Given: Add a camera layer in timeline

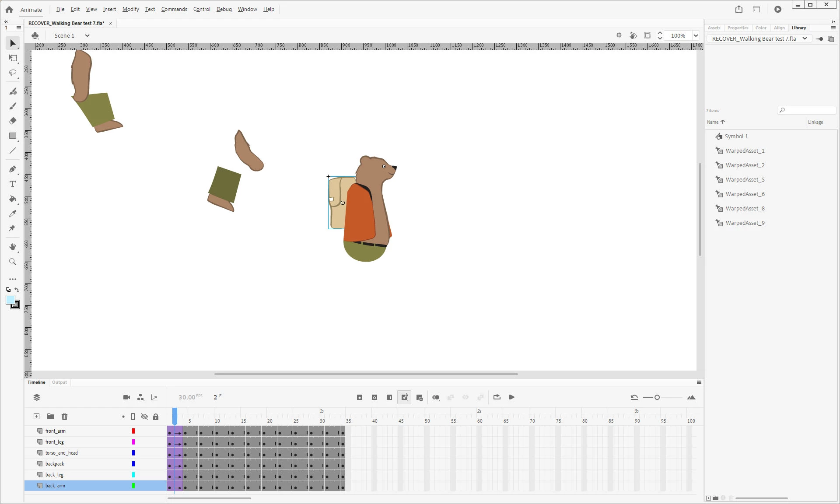Looking at the screenshot, I should 126,397.
